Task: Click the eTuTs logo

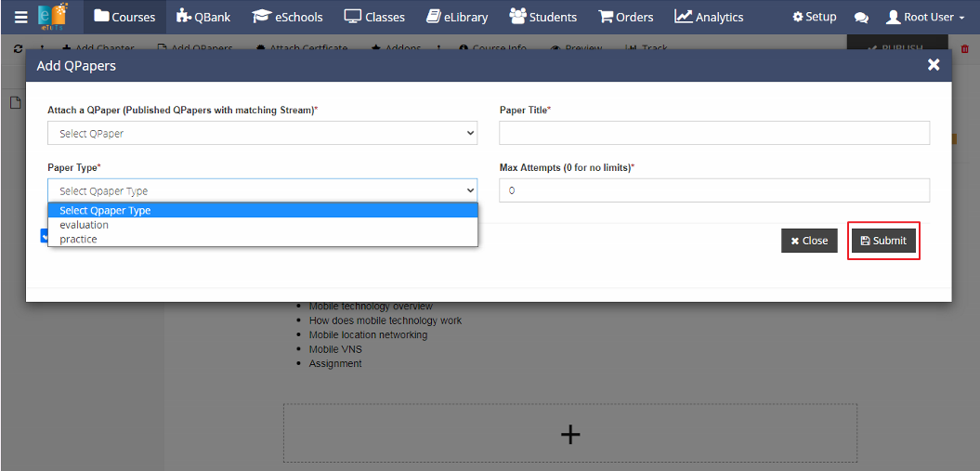Action: tap(53, 17)
